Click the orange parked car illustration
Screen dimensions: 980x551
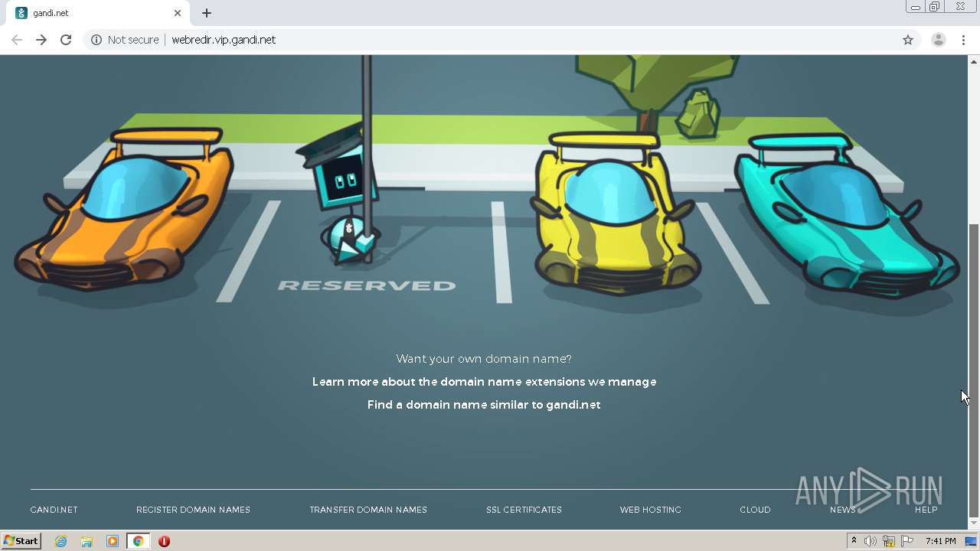[x=124, y=210]
